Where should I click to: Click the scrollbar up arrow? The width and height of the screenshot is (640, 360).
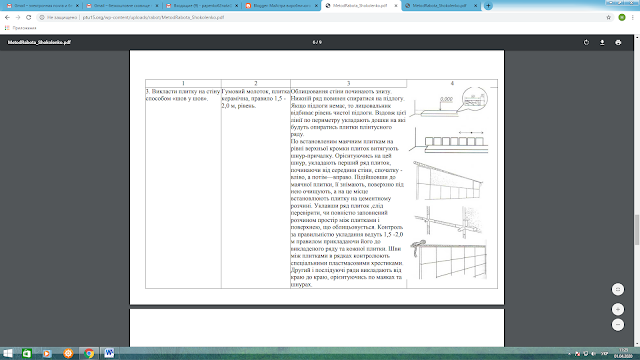(637, 38)
